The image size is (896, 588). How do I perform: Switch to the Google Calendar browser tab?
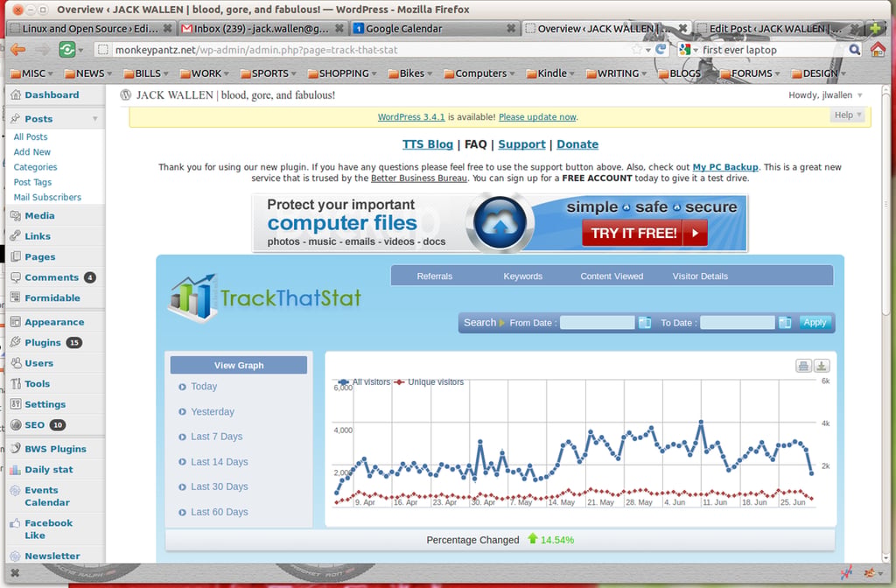[x=434, y=28]
